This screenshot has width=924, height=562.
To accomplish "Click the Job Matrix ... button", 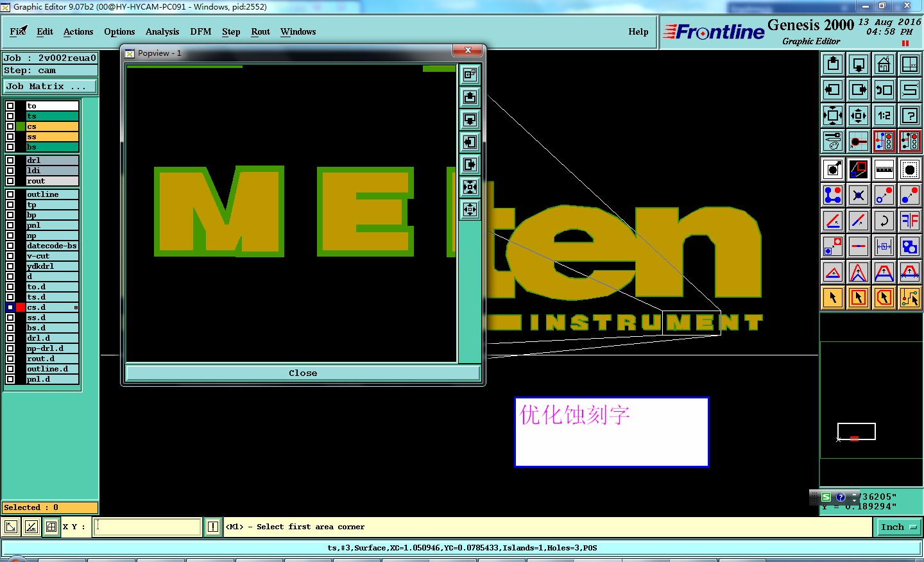I will (x=50, y=86).
